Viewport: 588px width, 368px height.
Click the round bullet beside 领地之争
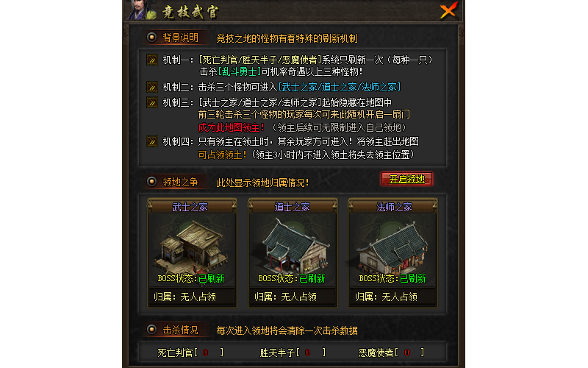coord(151,182)
